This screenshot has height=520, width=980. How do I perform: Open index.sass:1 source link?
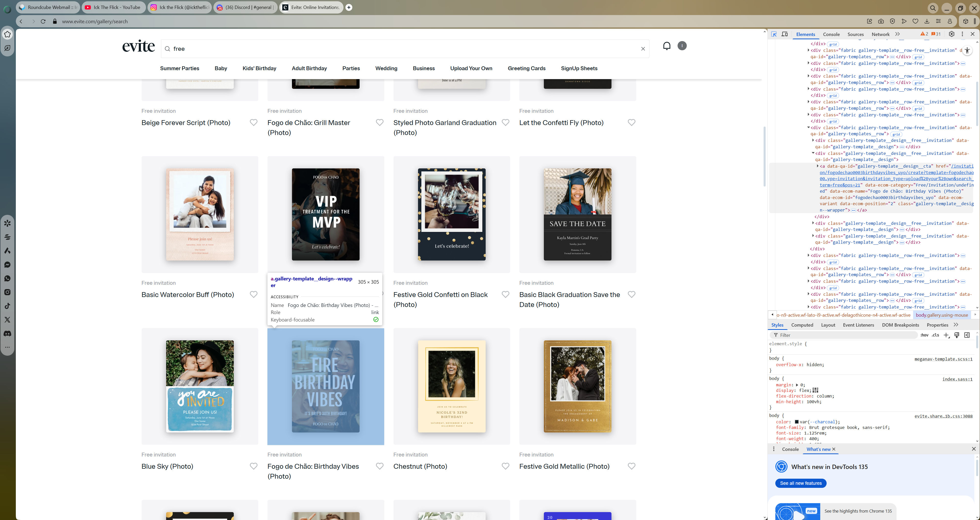coord(957,379)
